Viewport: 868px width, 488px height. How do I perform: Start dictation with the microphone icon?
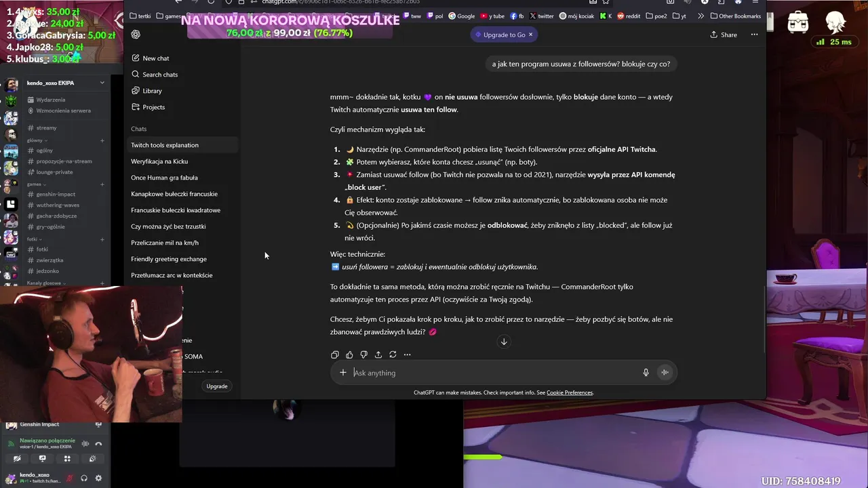(646, 372)
